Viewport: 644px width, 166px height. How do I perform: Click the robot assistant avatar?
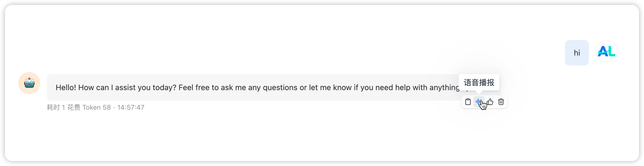pyautogui.click(x=29, y=83)
